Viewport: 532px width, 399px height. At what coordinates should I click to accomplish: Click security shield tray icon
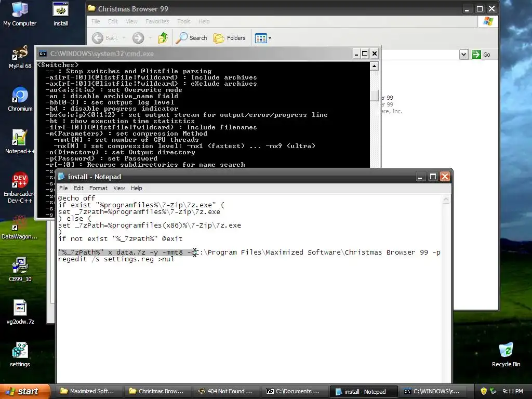click(484, 391)
